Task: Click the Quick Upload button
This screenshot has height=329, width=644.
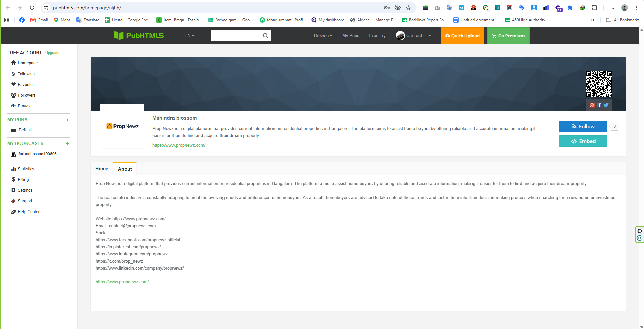Action: [x=462, y=36]
